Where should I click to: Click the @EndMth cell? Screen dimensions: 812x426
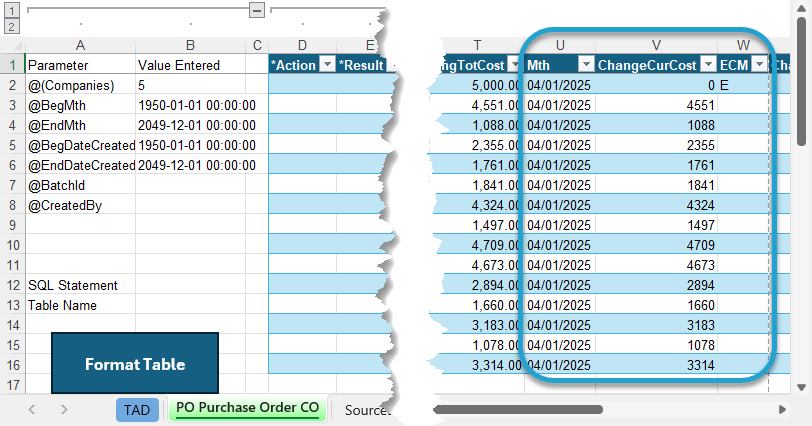80,125
